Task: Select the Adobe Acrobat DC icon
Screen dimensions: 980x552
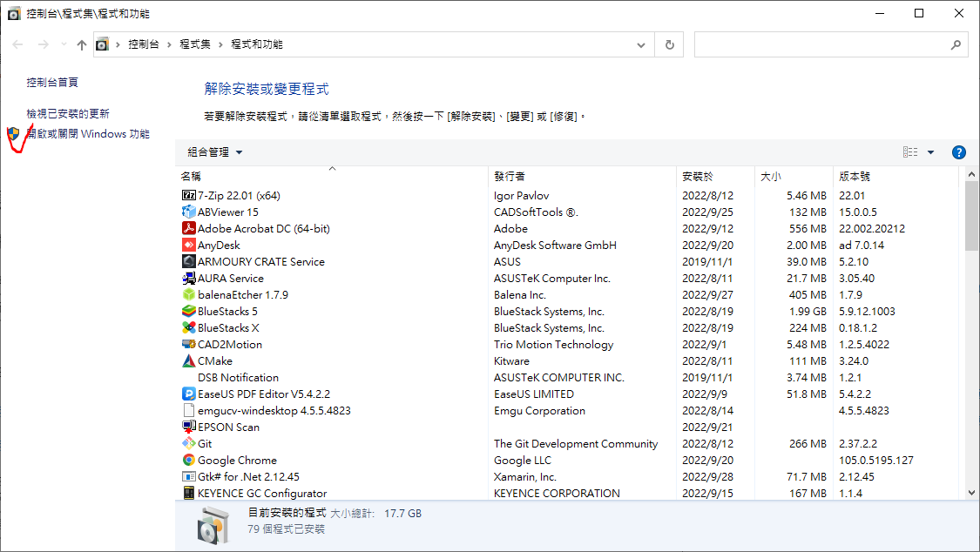Action: coord(189,228)
